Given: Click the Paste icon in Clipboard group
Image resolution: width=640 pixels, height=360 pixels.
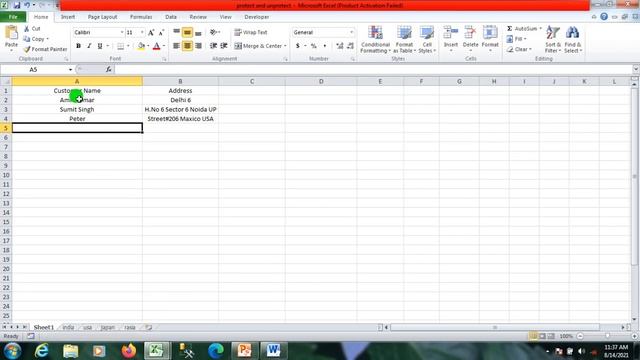Looking at the screenshot, I should (x=11, y=33).
